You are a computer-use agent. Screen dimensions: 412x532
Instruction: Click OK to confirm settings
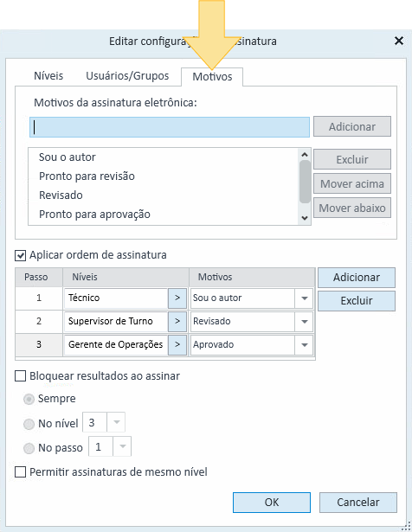tap(272, 503)
